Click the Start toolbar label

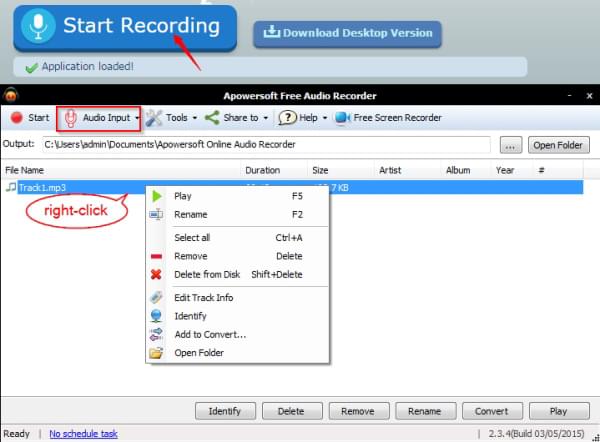(39, 118)
